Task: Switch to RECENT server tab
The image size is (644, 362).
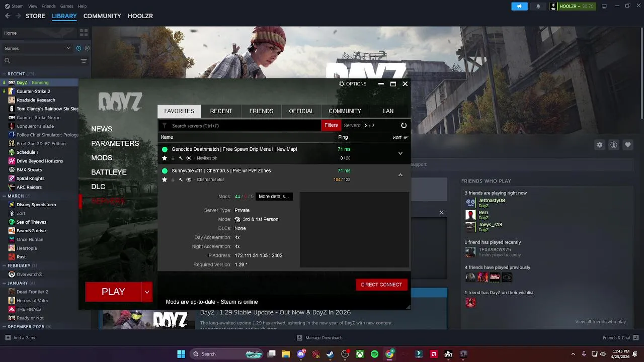Action: [221, 111]
